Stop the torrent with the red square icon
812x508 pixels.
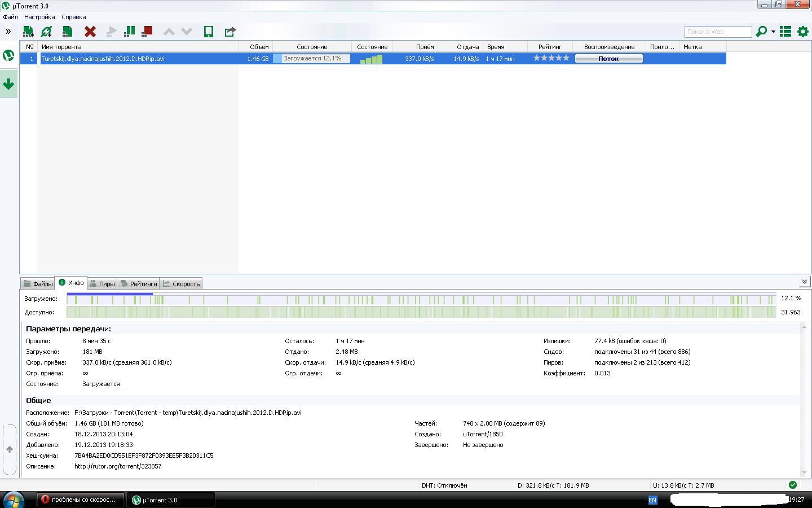[147, 32]
